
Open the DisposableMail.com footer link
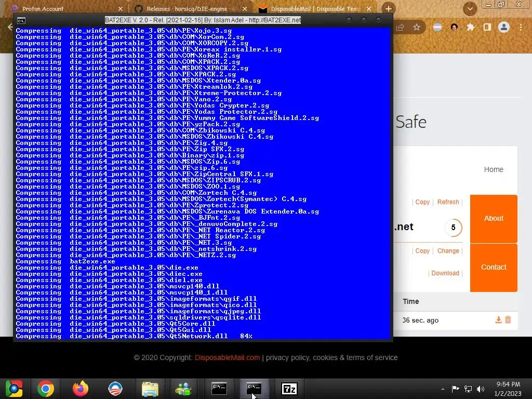(x=228, y=357)
